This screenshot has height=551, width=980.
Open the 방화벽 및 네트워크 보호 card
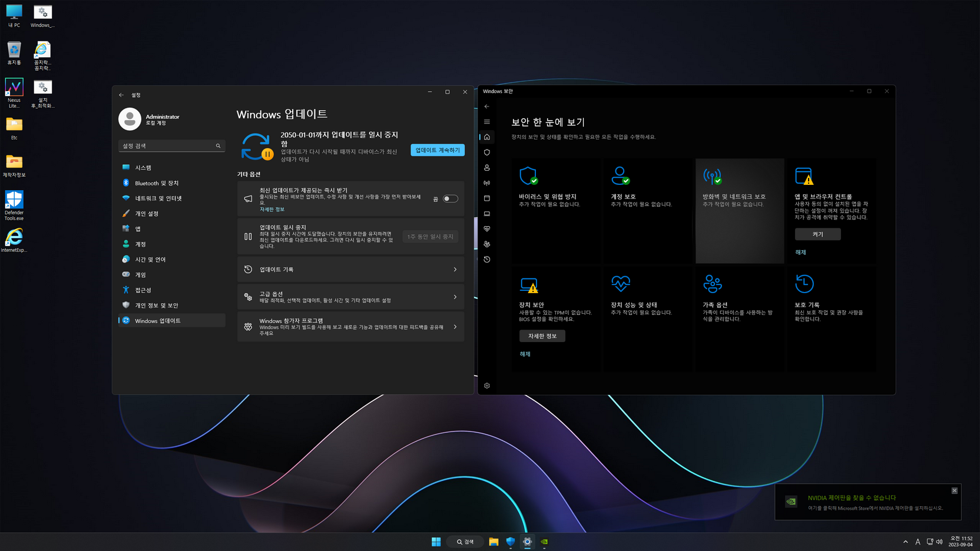(x=740, y=211)
